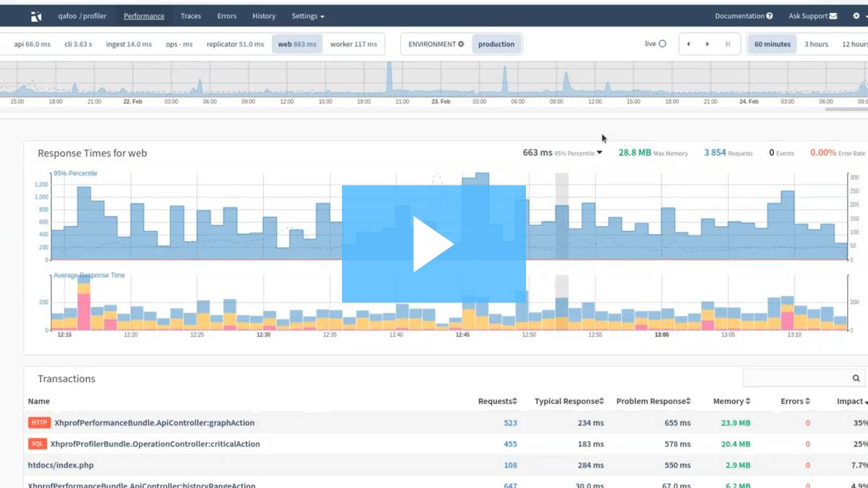The image size is (868, 488).
Task: Open the Performance tab
Action: tap(144, 16)
